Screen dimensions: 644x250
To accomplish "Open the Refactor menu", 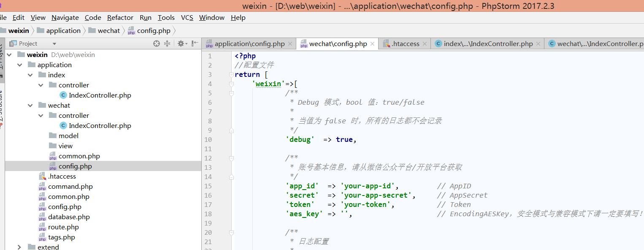I will [x=120, y=17].
